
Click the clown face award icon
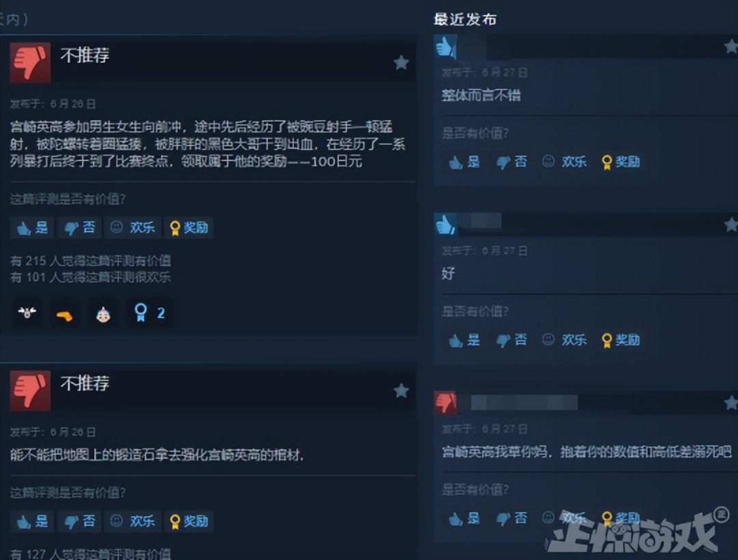(103, 314)
